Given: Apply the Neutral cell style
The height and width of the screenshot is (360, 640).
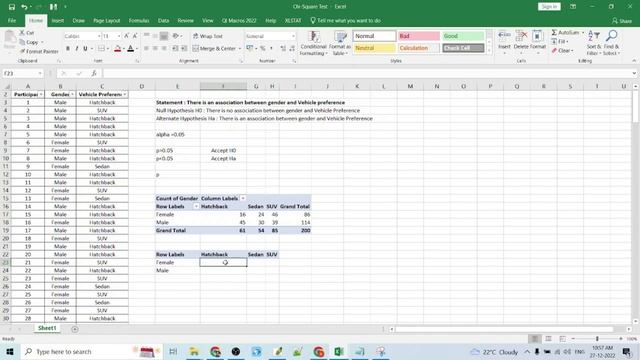Looking at the screenshot, I should click(374, 48).
